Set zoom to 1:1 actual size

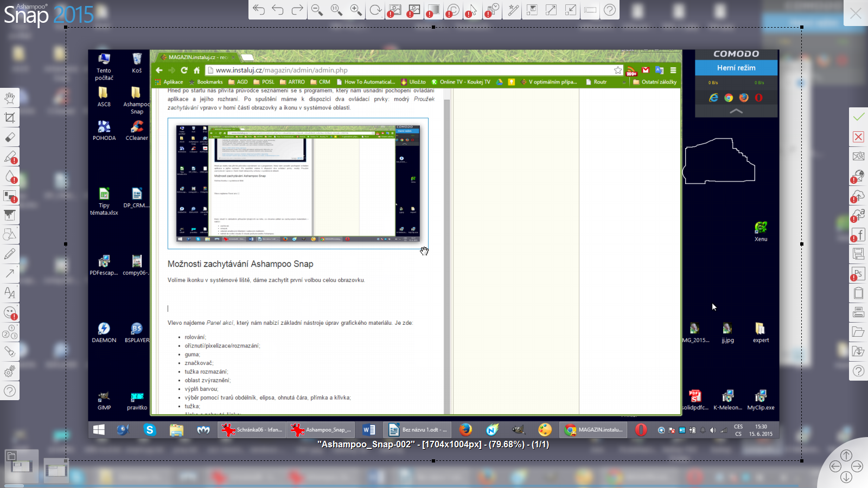(x=336, y=10)
